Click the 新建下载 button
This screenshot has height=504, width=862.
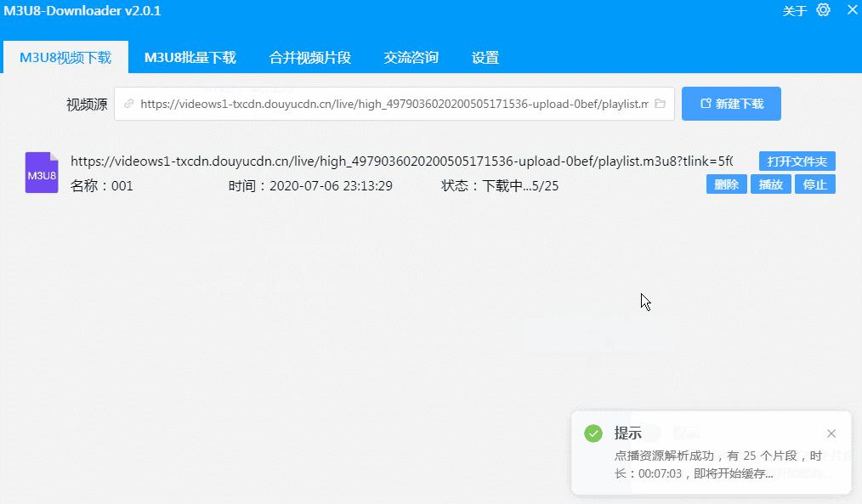[x=731, y=104]
